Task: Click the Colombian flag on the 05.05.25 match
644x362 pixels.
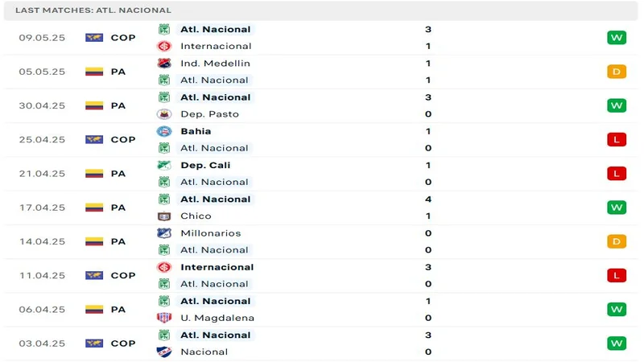Action: pyautogui.click(x=94, y=72)
